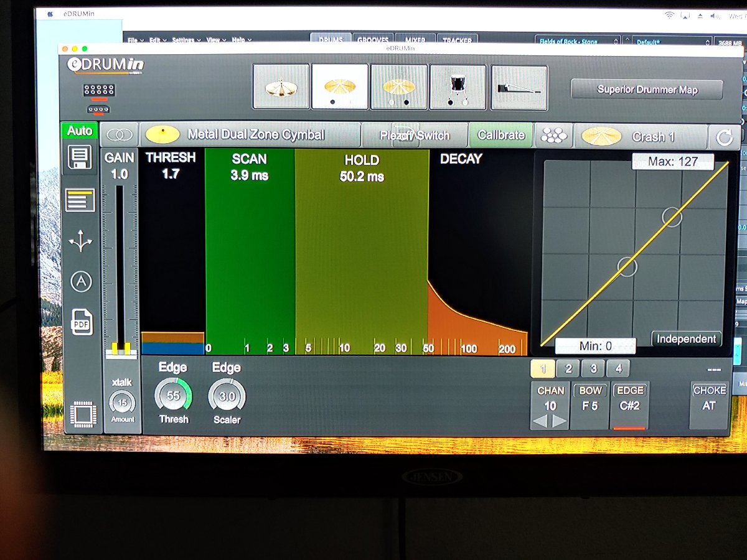Click the THRESH level bar
The image size is (747, 560).
[x=172, y=343]
